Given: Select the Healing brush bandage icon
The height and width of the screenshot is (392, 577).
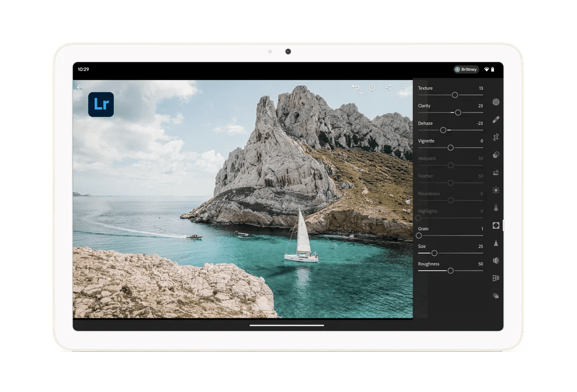Looking at the screenshot, I should pyautogui.click(x=496, y=120).
